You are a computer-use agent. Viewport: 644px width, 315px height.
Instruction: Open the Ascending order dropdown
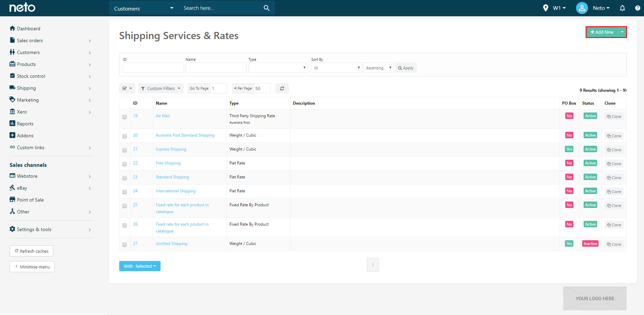[x=379, y=68]
